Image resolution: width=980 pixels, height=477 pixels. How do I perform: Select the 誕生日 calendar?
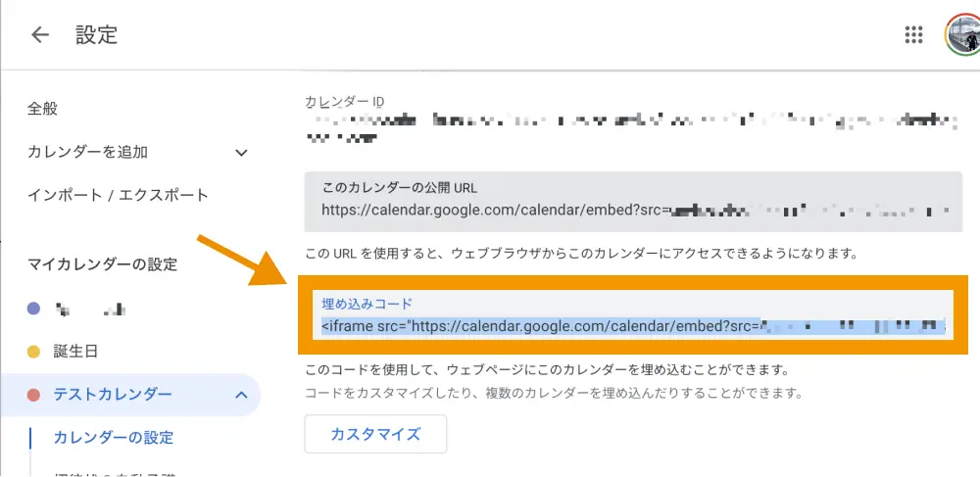[75, 351]
